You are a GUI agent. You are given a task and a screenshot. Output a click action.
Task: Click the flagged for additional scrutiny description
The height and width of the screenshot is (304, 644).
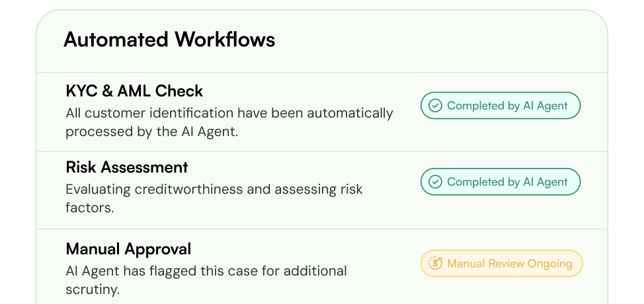click(206, 280)
